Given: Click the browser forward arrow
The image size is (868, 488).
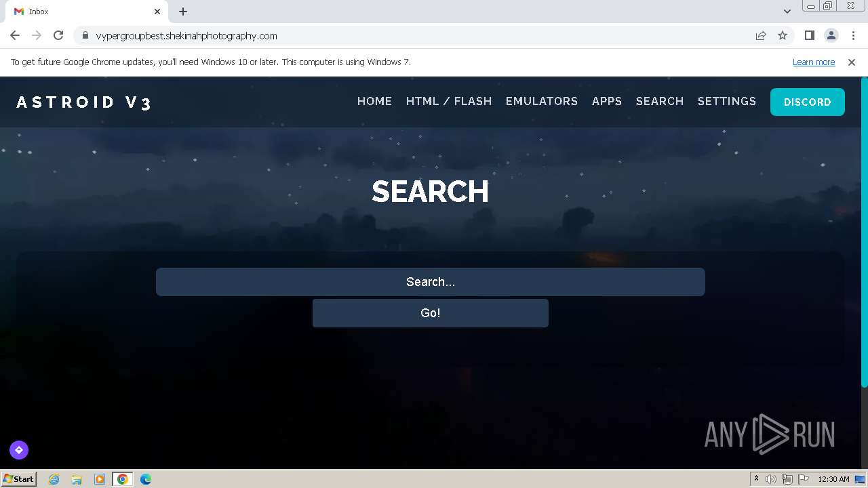Looking at the screenshot, I should (37, 35).
